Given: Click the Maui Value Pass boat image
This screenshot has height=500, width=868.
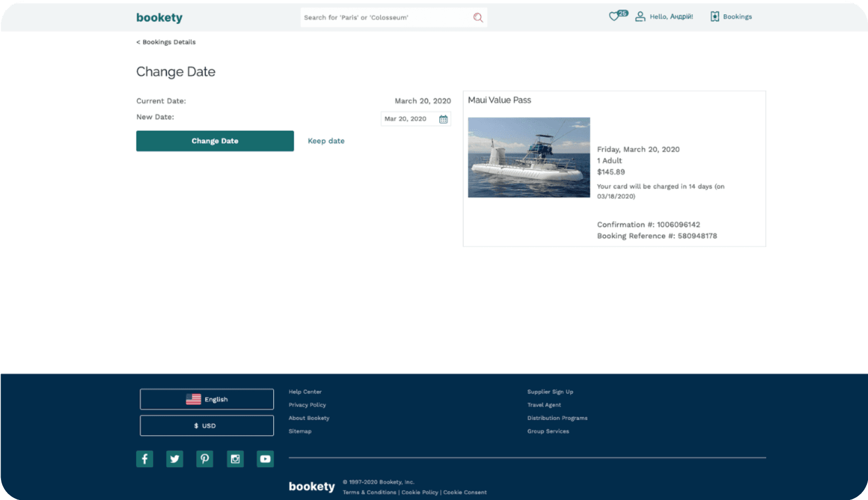Looking at the screenshot, I should (x=529, y=157).
